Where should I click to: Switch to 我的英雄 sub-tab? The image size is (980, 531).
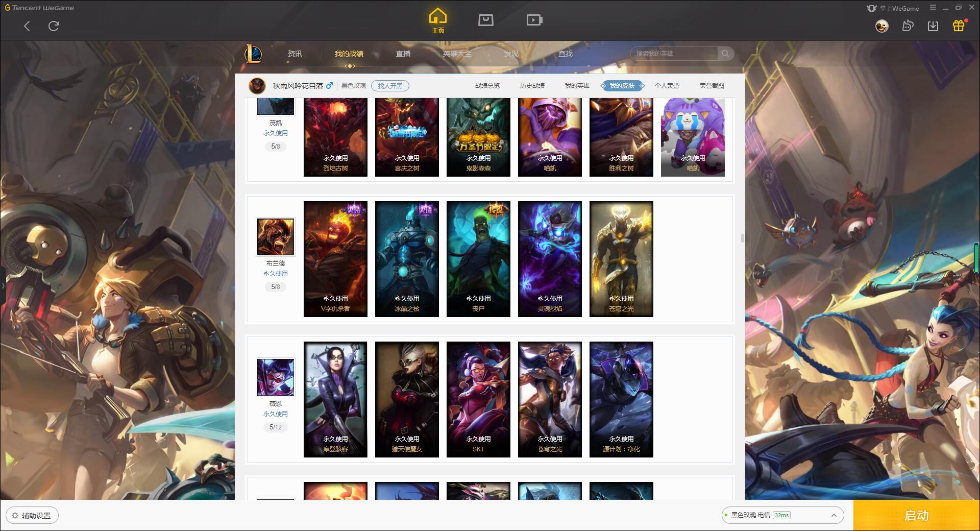click(x=577, y=86)
